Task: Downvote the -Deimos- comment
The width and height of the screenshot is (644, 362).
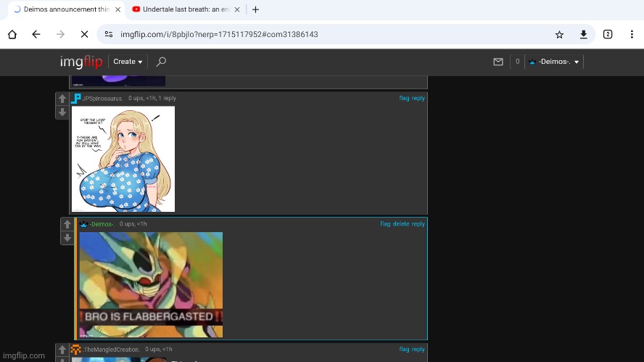Action: (67, 238)
